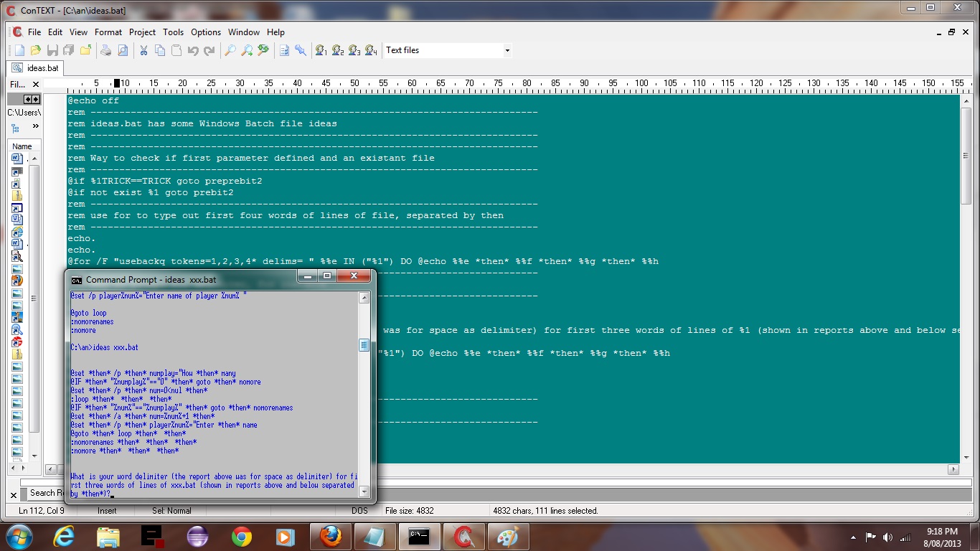The height and width of the screenshot is (551, 980).
Task: Toggle file panel width with arrows button
Action: (32, 100)
